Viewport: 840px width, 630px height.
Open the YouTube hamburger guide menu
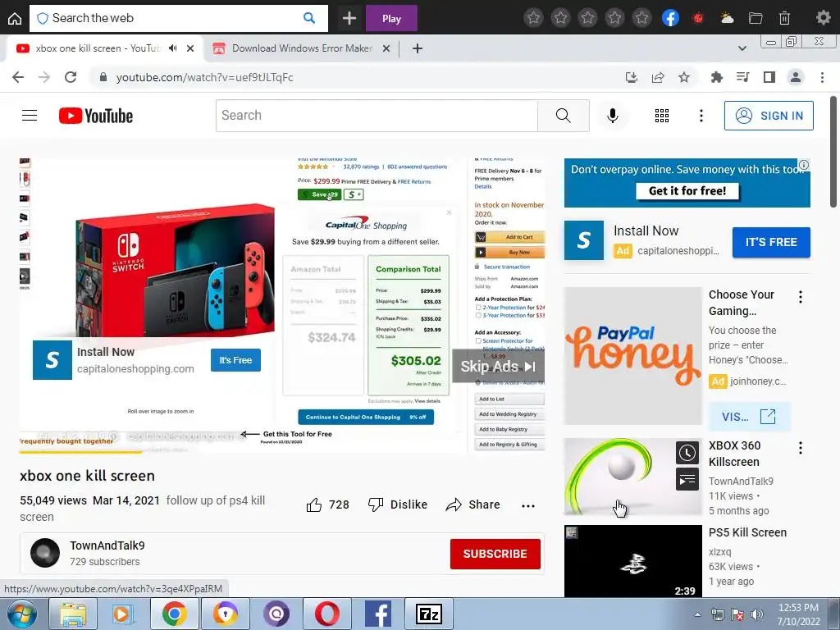tap(30, 115)
